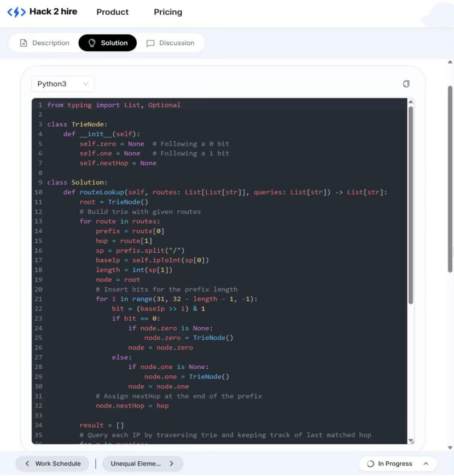
Task: Open the Pricing page from the navigation
Action: 168,12
